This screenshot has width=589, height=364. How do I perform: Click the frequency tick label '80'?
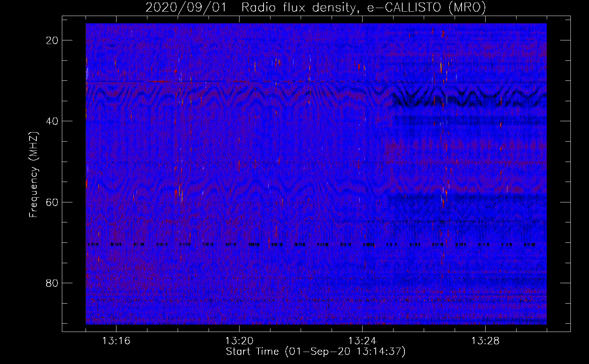pos(52,283)
